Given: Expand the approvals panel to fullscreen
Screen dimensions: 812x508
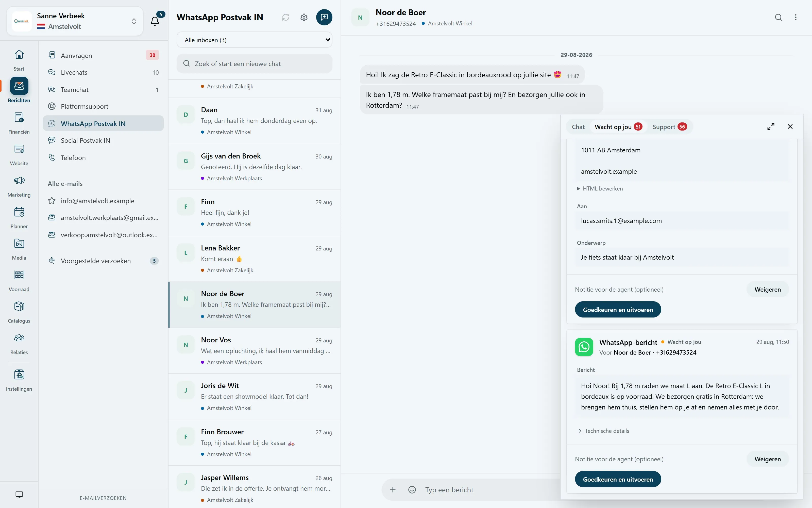Looking at the screenshot, I should [x=771, y=127].
